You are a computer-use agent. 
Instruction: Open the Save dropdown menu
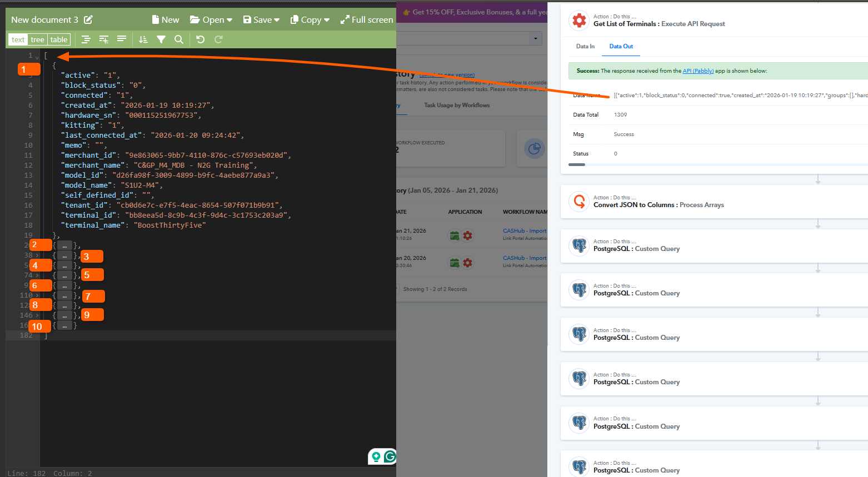point(261,20)
